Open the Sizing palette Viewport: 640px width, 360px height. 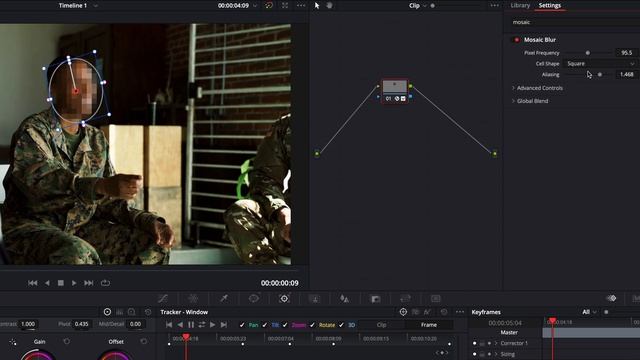(x=405, y=298)
